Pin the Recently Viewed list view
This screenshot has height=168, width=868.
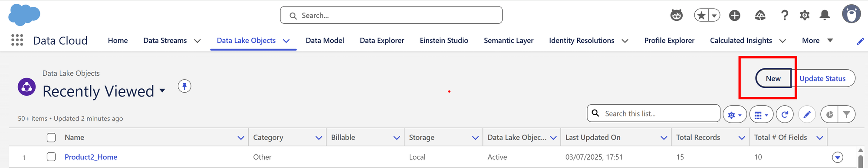[184, 86]
